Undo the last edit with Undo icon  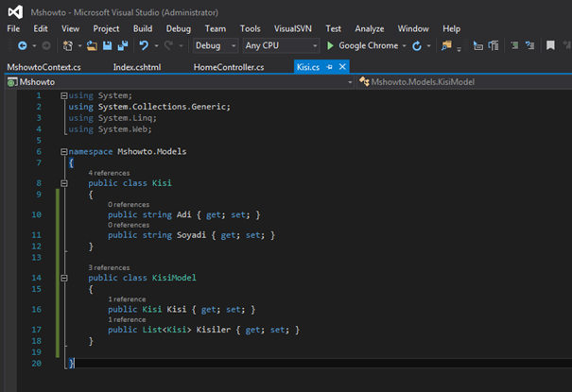(x=144, y=45)
